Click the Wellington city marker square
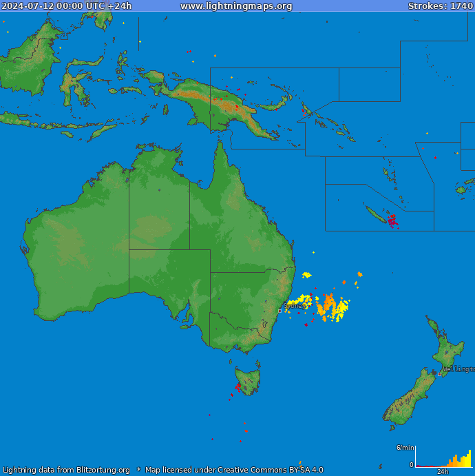The image size is (475, 476). tap(439, 374)
